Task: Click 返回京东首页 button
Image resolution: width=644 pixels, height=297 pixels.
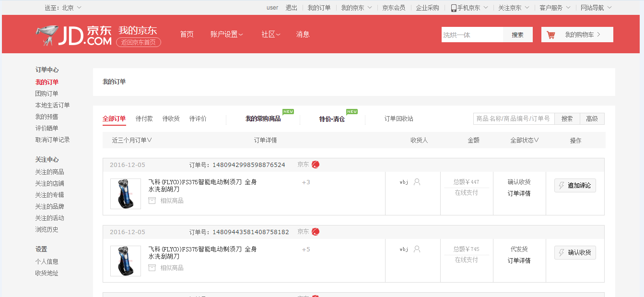Action: (x=139, y=42)
